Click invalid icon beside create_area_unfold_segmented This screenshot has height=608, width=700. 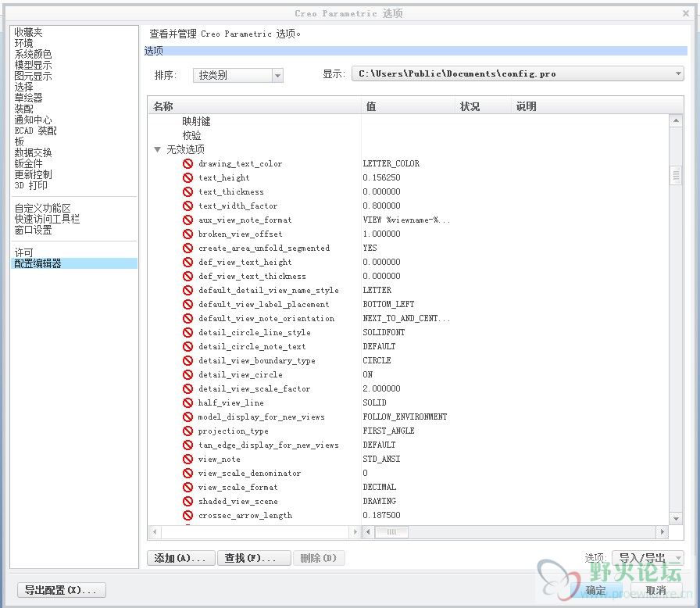(187, 248)
